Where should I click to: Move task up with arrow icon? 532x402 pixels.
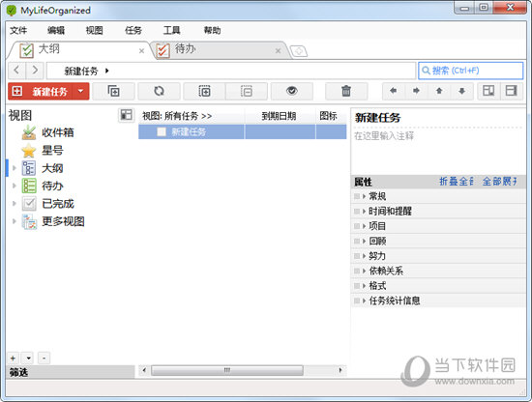tap(439, 91)
